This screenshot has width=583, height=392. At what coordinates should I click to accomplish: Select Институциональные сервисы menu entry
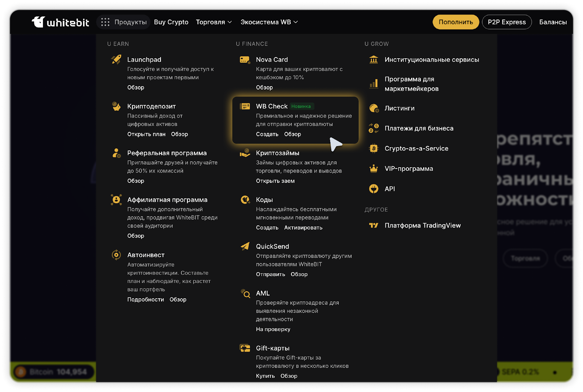click(x=431, y=60)
